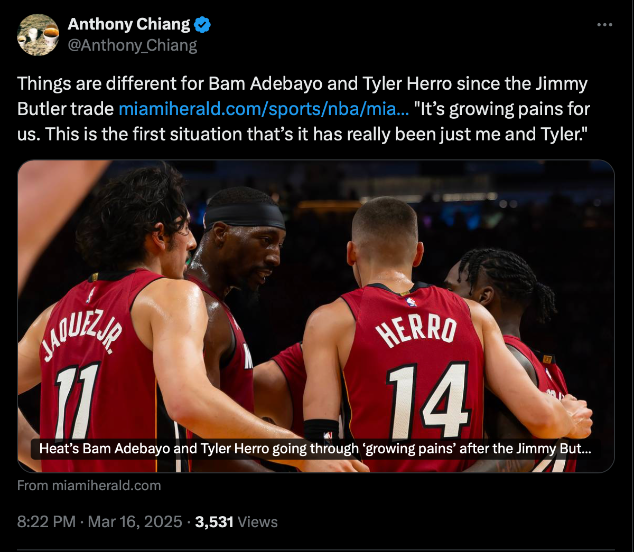
Task: Click the article headline caption overlay
Action: [x=315, y=448]
